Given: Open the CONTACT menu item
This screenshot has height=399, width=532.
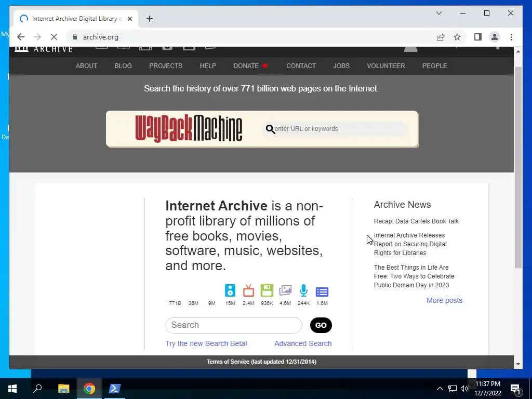Looking at the screenshot, I should (x=301, y=66).
